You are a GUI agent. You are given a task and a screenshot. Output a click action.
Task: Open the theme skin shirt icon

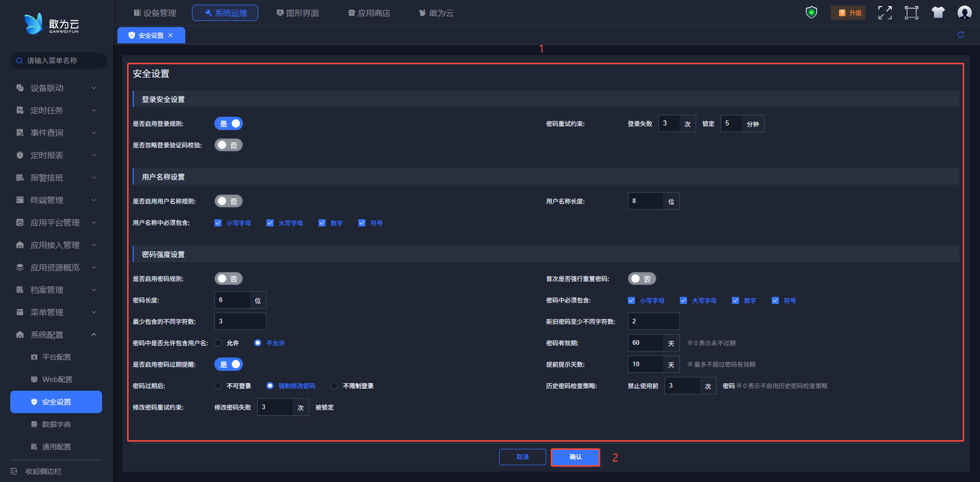938,13
